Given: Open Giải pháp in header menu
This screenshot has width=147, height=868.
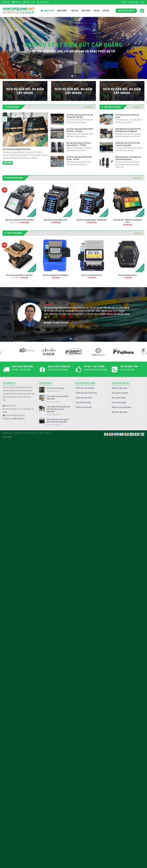Looking at the screenshot, I should (x=86, y=11).
